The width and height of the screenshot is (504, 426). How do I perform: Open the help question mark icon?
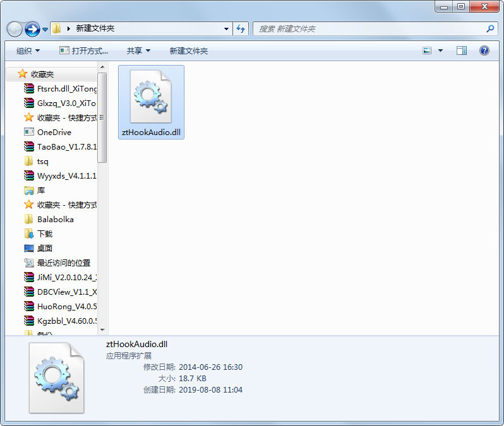coord(484,50)
